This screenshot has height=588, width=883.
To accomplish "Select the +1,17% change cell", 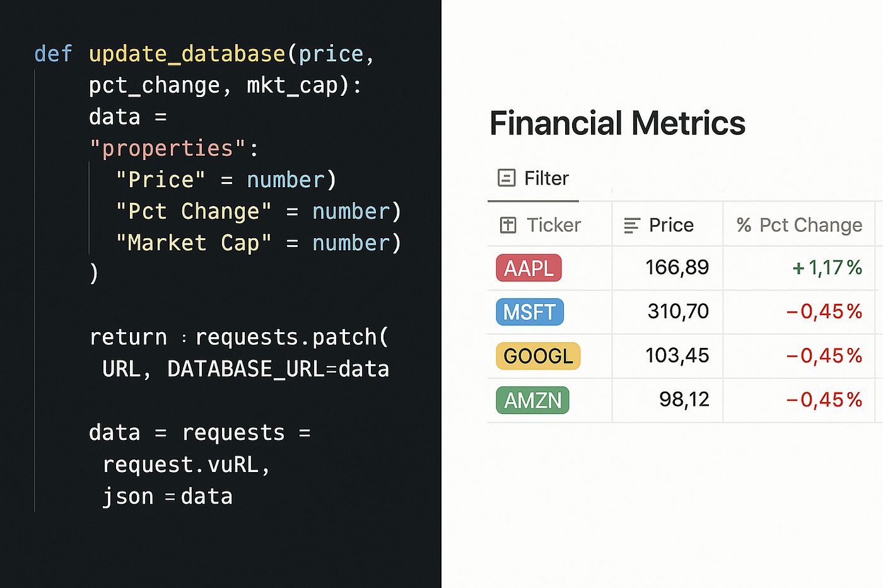I will click(x=827, y=268).
